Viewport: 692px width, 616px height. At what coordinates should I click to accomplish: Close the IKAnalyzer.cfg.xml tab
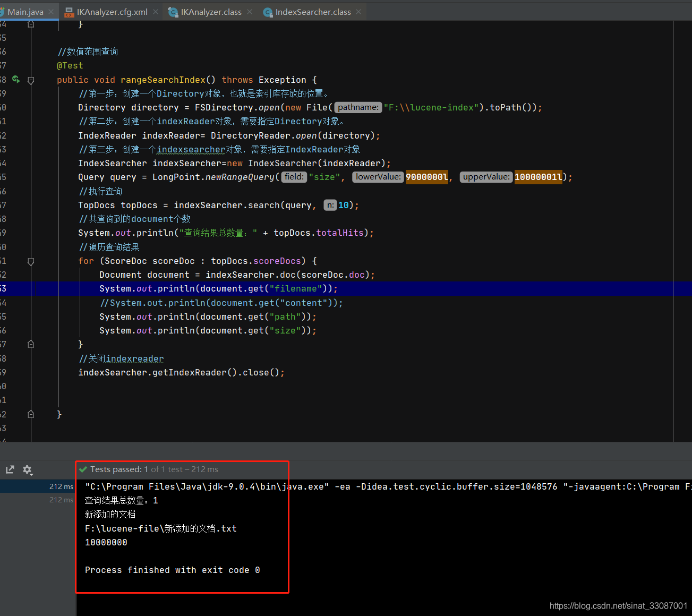(x=156, y=12)
